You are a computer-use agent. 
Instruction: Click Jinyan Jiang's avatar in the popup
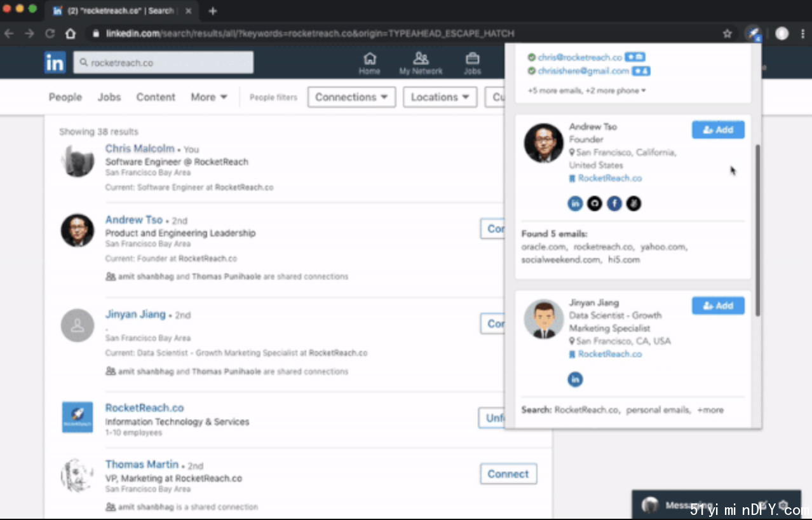(544, 319)
